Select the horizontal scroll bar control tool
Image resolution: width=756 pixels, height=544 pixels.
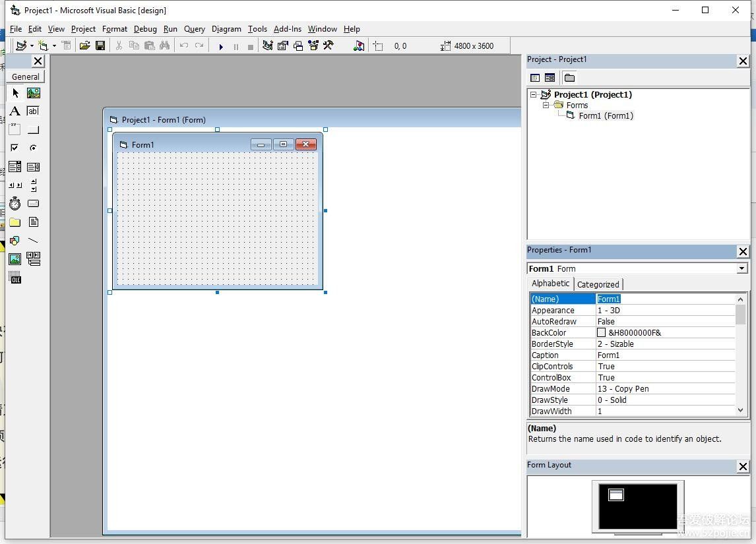(x=15, y=185)
